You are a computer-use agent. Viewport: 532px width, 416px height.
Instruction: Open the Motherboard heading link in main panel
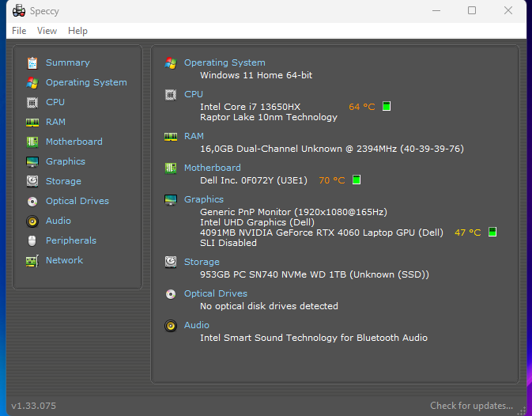click(x=213, y=168)
